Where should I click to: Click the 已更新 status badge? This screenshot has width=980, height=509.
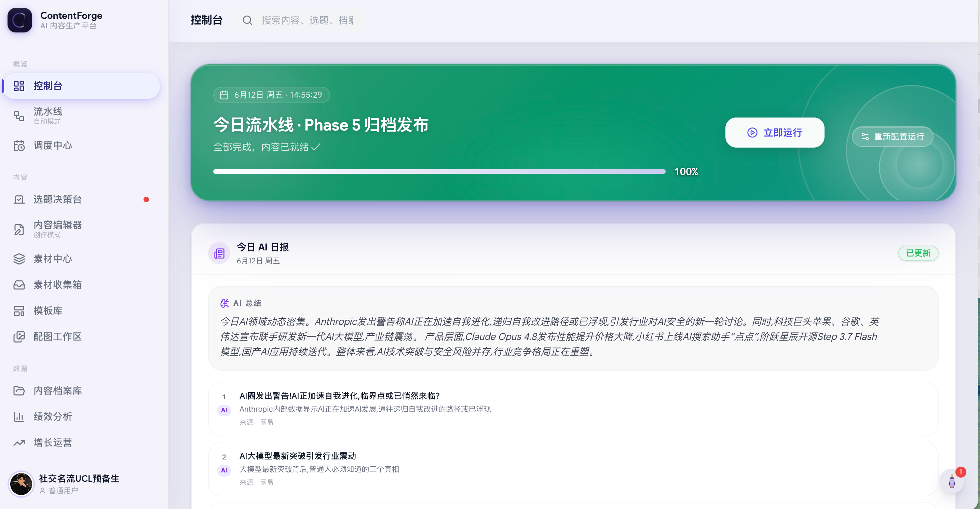point(918,253)
